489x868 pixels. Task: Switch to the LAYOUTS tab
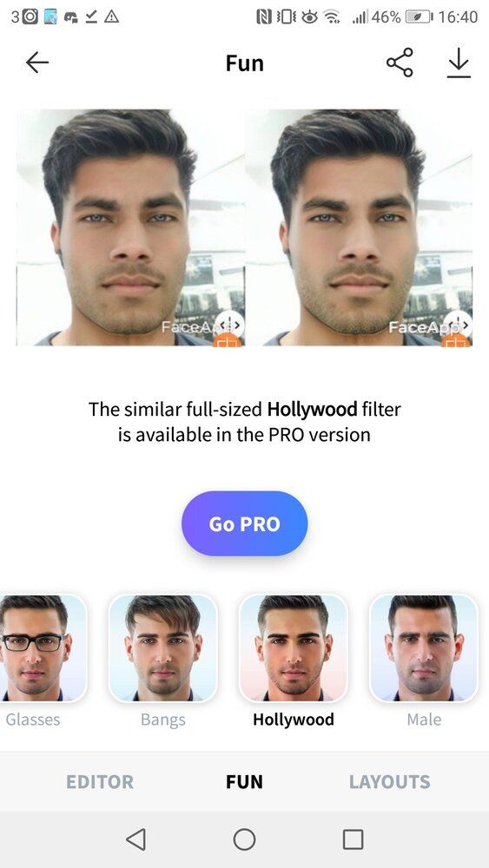click(389, 782)
